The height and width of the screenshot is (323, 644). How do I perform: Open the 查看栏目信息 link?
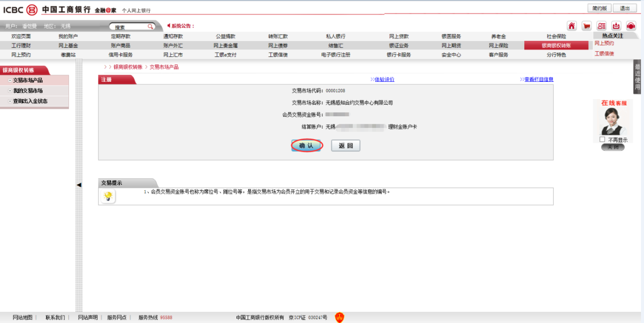[x=539, y=79]
